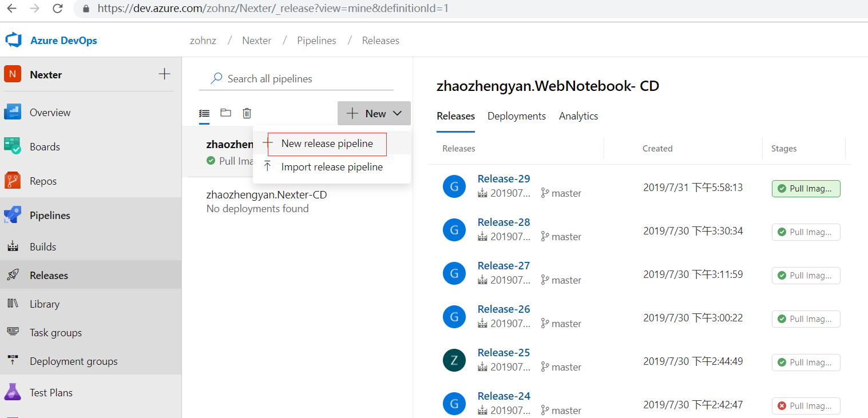Image resolution: width=868 pixels, height=418 pixels.
Task: Click the date 2019/7/30 下午3:30:34
Action: (x=693, y=231)
